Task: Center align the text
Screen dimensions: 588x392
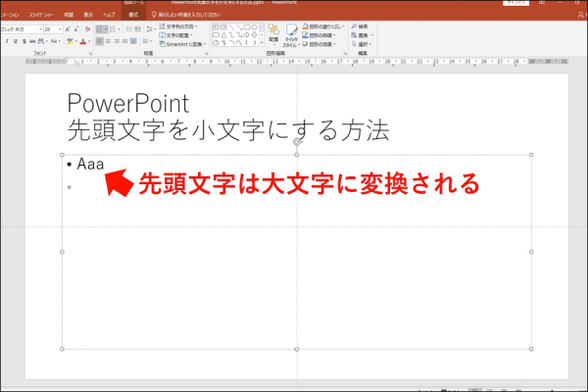Action: click(108, 41)
